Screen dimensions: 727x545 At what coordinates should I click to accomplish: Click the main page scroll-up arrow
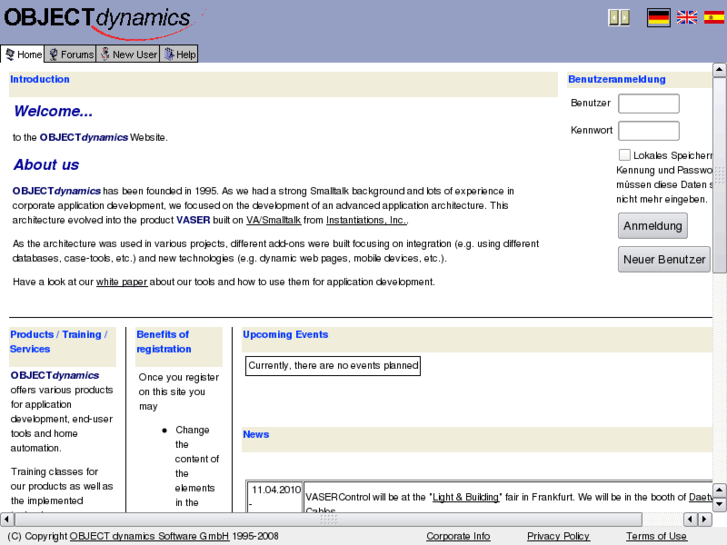[x=719, y=70]
